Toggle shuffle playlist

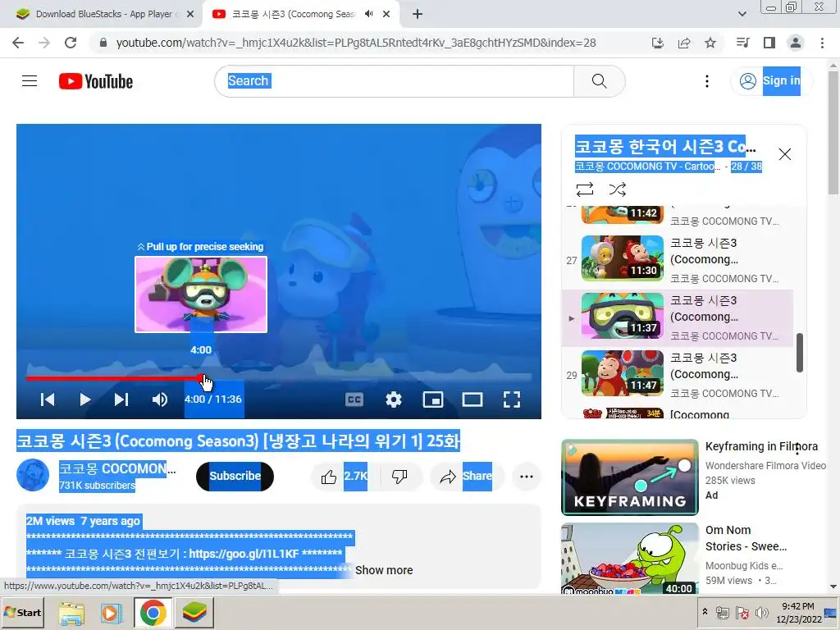click(x=618, y=189)
